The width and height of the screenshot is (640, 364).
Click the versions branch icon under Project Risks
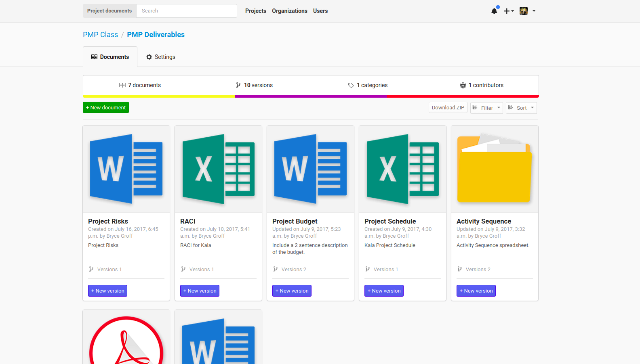tap(91, 269)
